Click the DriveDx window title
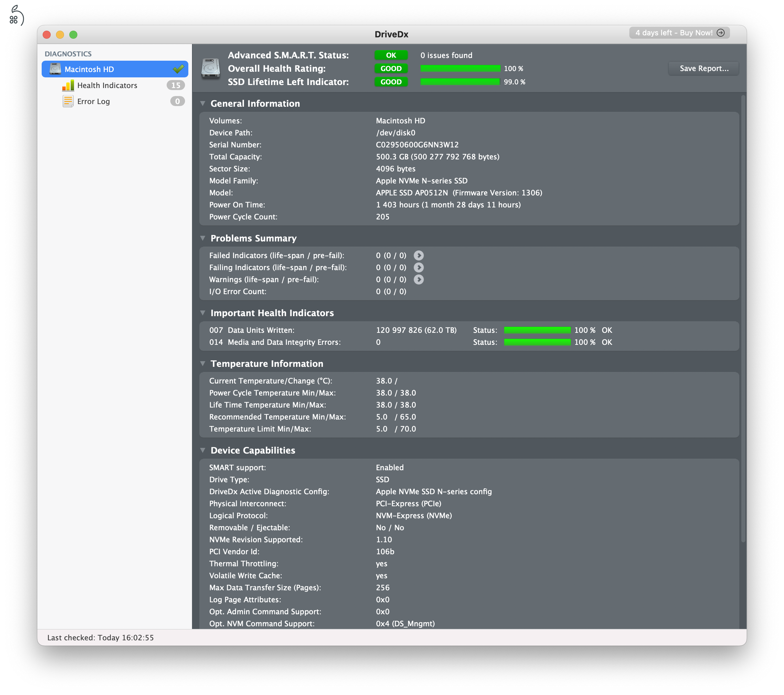Screen dimensions: 784x695 pyautogui.click(x=391, y=34)
